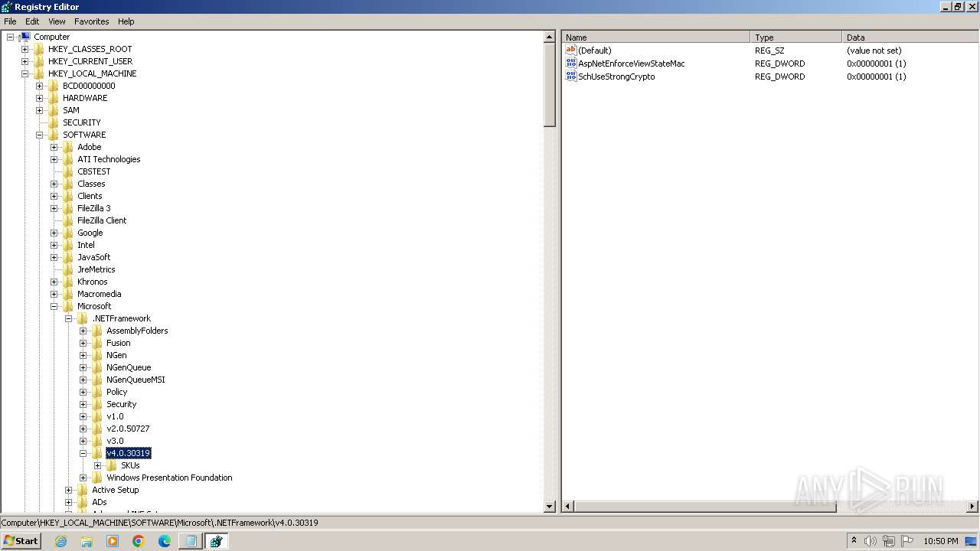Click the HKEY_CLASSES_ROOT folder icon
This screenshot has height=551, width=980.
(x=38, y=49)
